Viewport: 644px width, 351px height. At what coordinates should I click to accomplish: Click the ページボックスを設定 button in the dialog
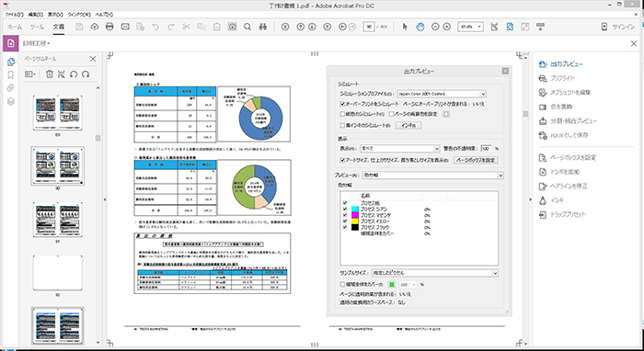tap(476, 160)
